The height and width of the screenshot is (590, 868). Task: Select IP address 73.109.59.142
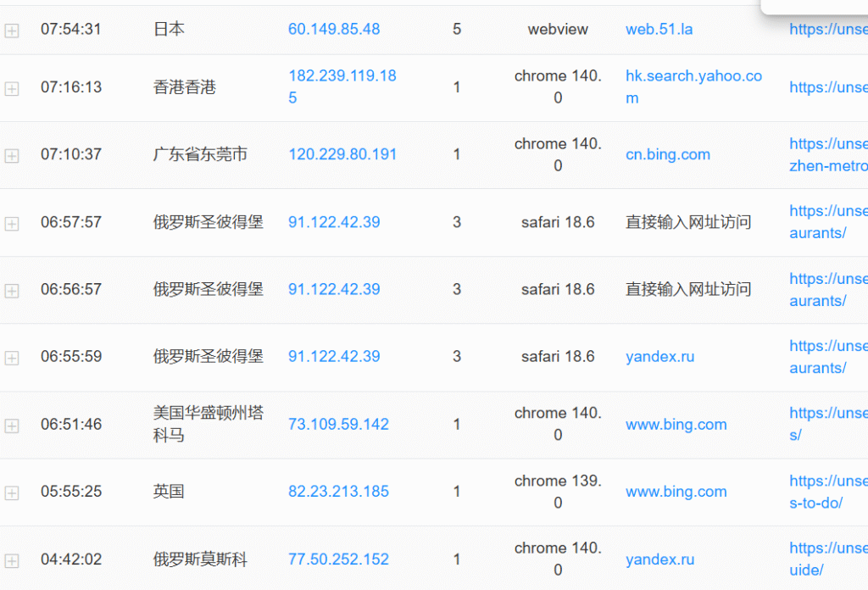click(338, 424)
